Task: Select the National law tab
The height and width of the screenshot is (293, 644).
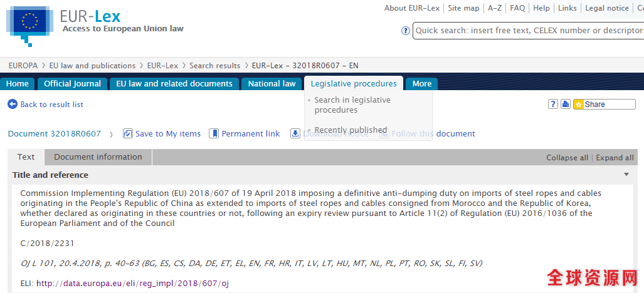Action: click(272, 84)
